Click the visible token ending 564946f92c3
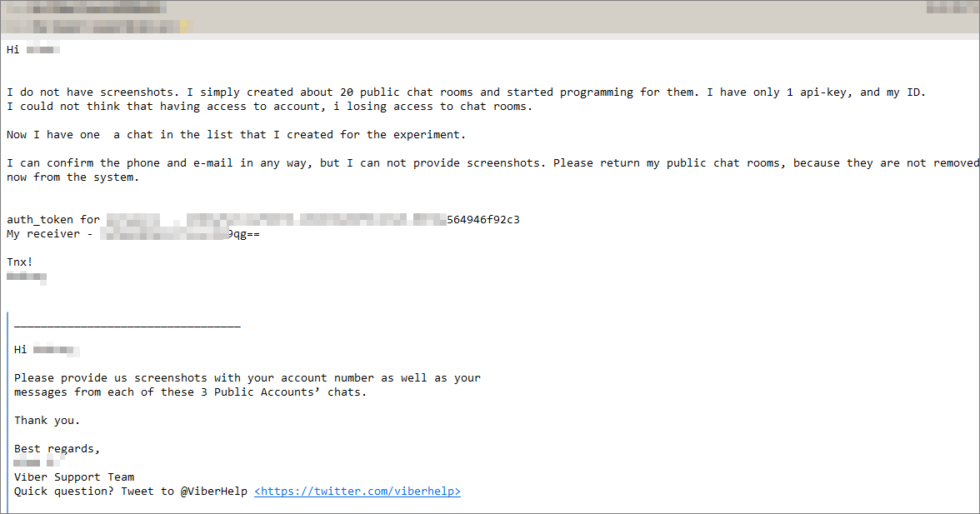The image size is (980, 514). tap(483, 219)
